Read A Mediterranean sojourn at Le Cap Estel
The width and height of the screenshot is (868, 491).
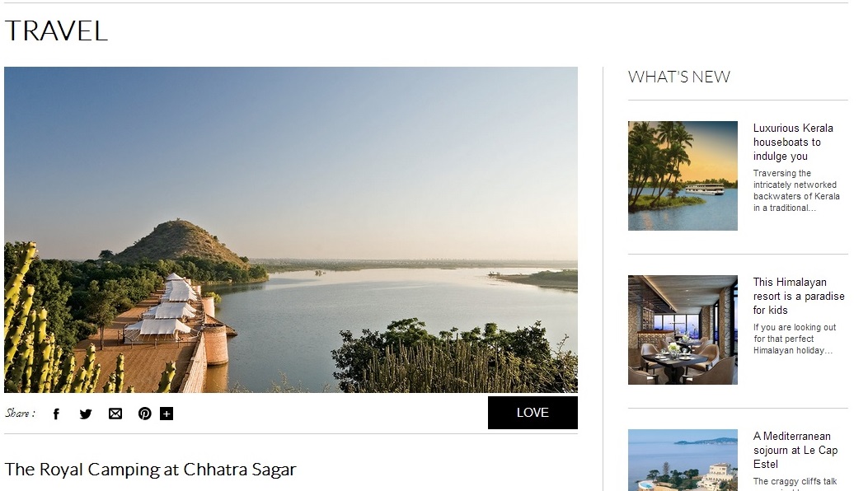click(795, 450)
